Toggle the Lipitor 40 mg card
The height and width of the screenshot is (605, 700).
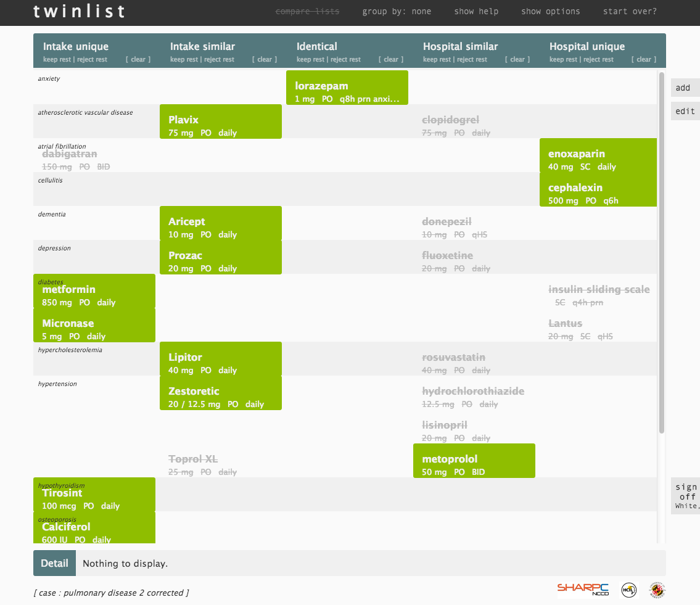pyautogui.click(x=221, y=359)
